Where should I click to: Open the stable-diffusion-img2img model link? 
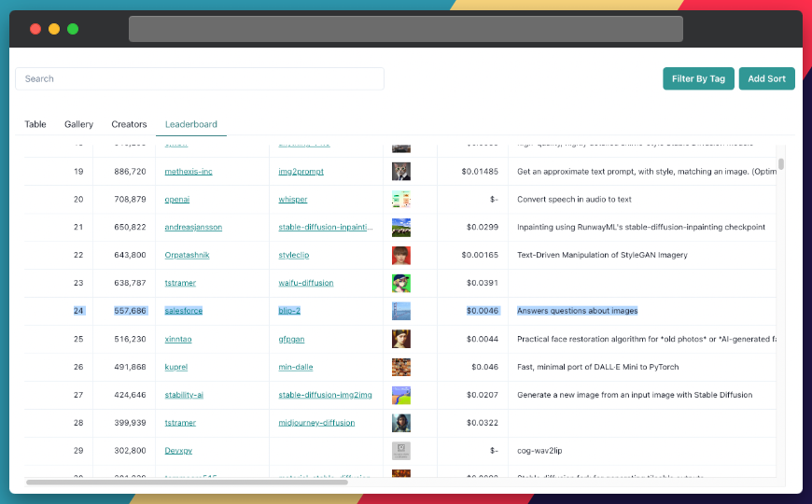pyautogui.click(x=325, y=395)
